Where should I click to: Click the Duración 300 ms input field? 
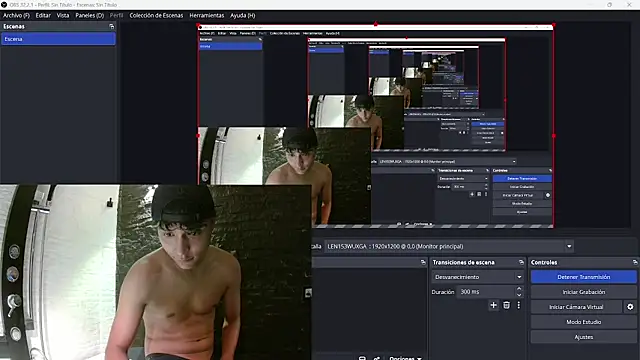click(486, 292)
